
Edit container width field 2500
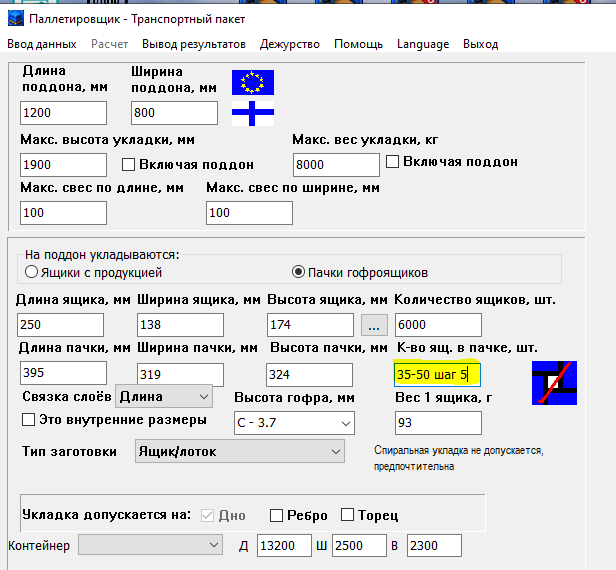pyautogui.click(x=359, y=546)
